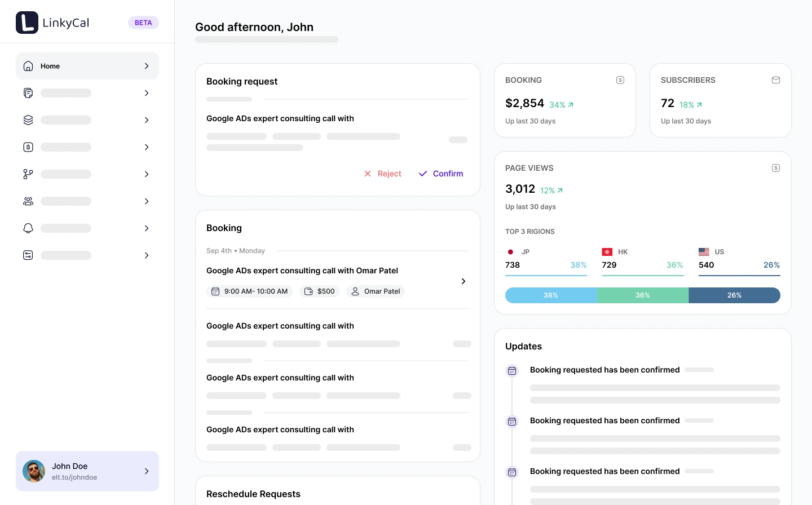Select the layers/stack icon in the sidebar

pyautogui.click(x=28, y=120)
